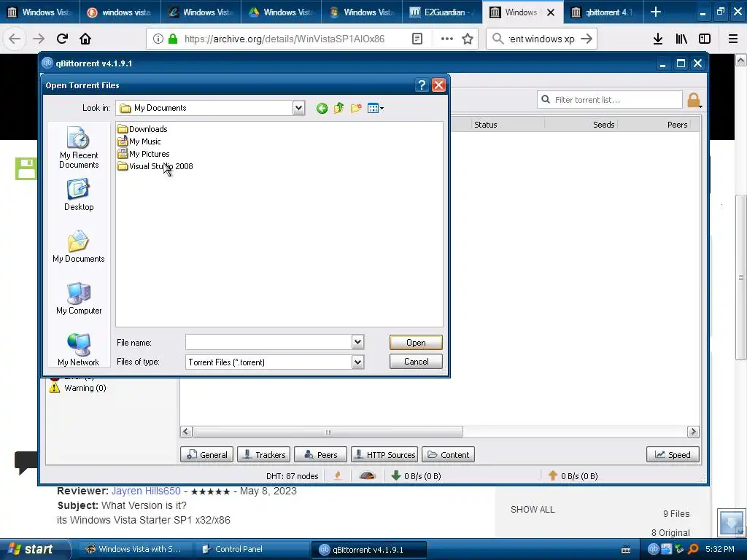
Task: Click the Firefox home button
Action: click(x=85, y=39)
